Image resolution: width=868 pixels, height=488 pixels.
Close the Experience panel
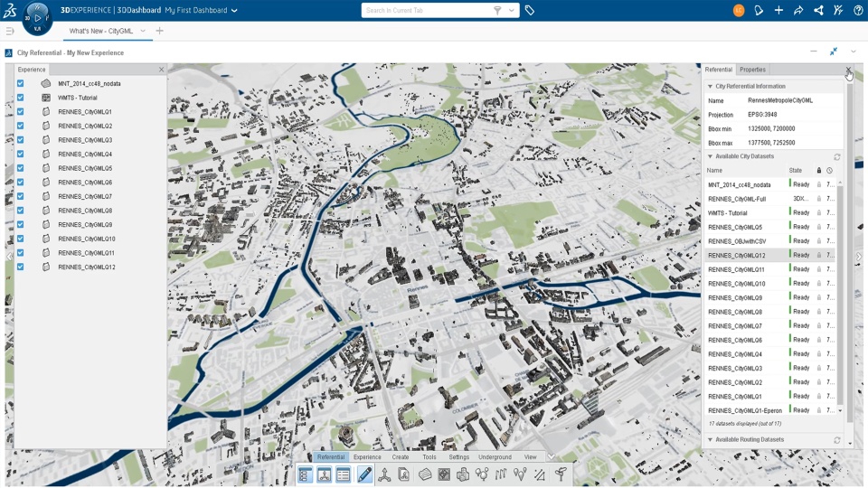161,70
